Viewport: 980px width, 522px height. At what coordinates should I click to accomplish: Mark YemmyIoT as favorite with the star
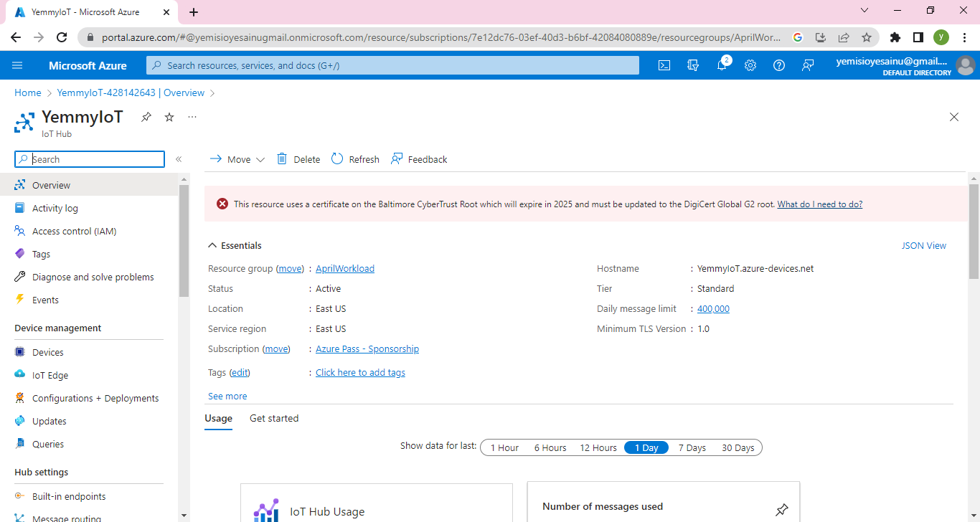169,117
